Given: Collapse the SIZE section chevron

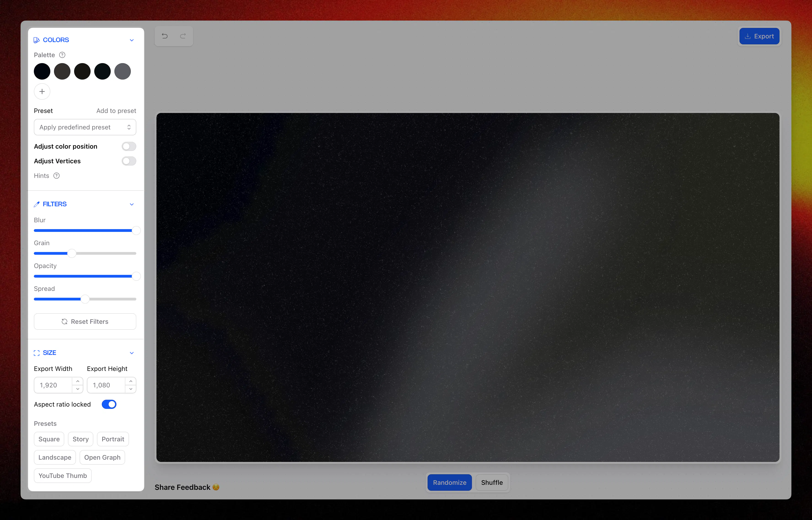Looking at the screenshot, I should [x=132, y=353].
